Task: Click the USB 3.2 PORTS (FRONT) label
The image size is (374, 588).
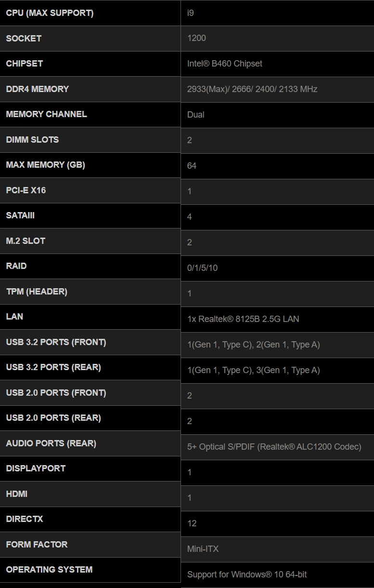Action: 56,342
